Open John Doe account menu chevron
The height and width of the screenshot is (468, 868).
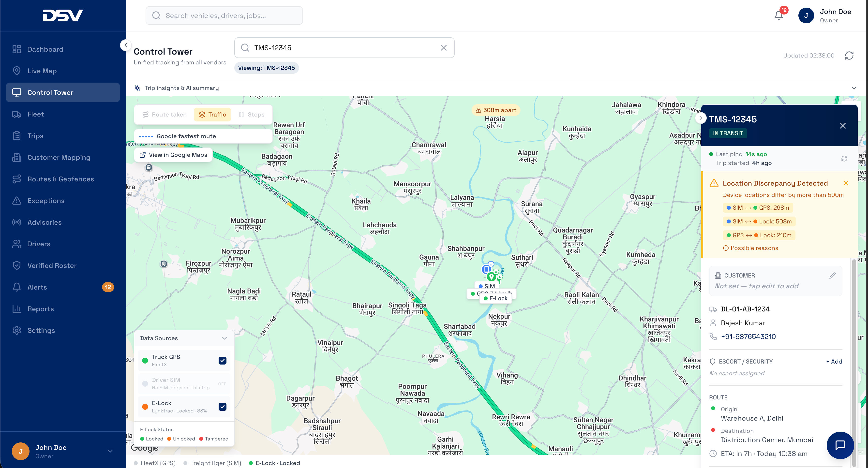point(110,451)
